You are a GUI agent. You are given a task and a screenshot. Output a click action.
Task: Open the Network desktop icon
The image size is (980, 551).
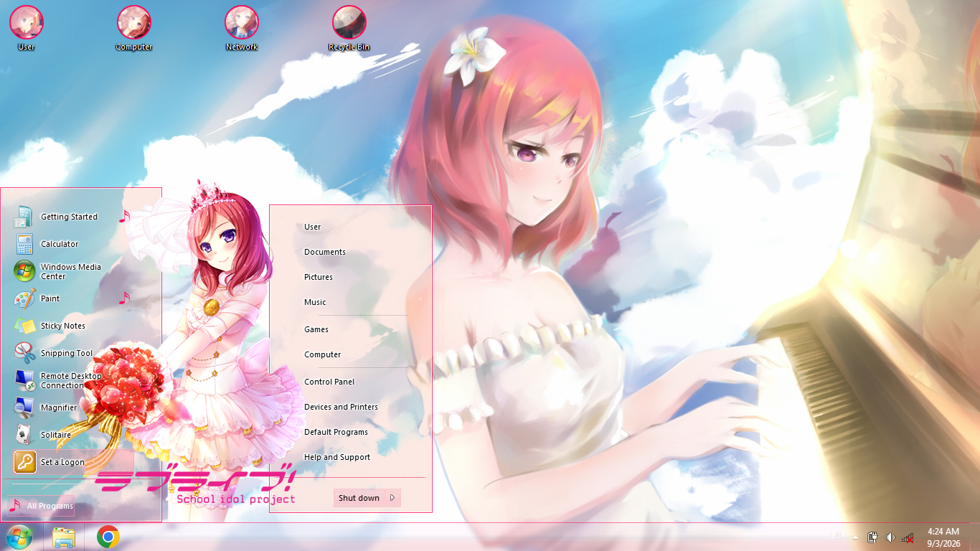coord(242,27)
